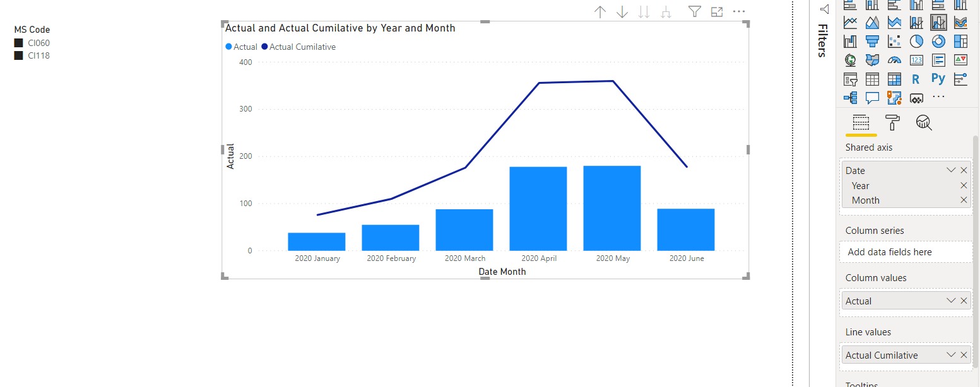Viewport: 980px width, 387px height.
Task: Select the Scatter chart visualization
Action: coord(894,42)
